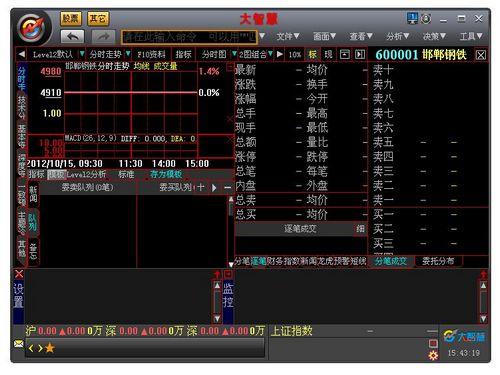Viewport: 500px width, 375px height.
Task: Close the 600001 邯郸钢铁 stock panel
Action: 480,55
